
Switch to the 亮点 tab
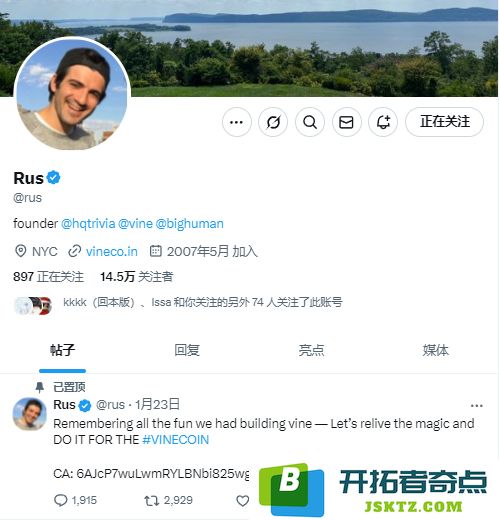[x=311, y=350]
